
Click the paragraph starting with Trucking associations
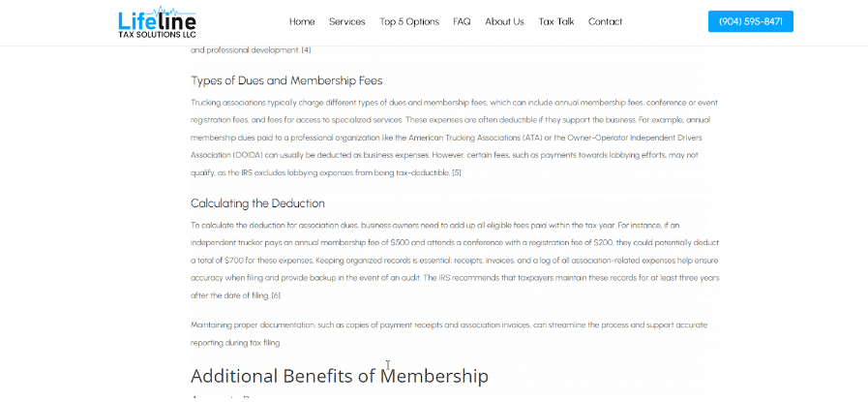[x=455, y=137]
